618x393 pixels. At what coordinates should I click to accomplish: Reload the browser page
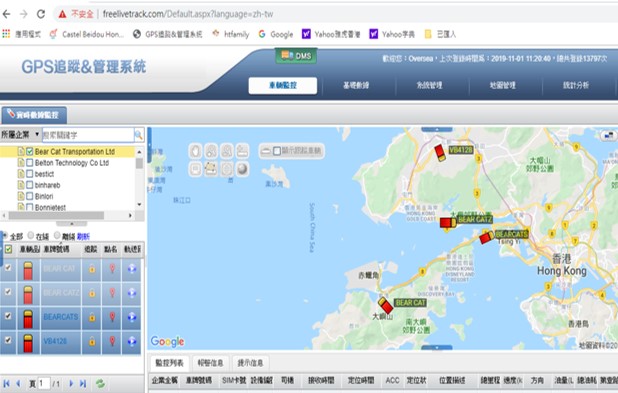coord(41,14)
